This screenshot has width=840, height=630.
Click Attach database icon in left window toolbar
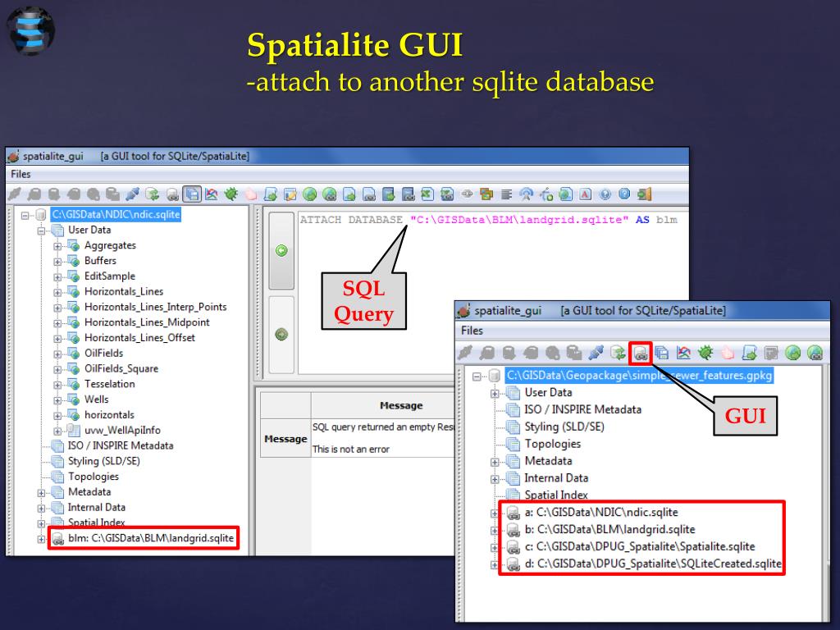(x=172, y=194)
